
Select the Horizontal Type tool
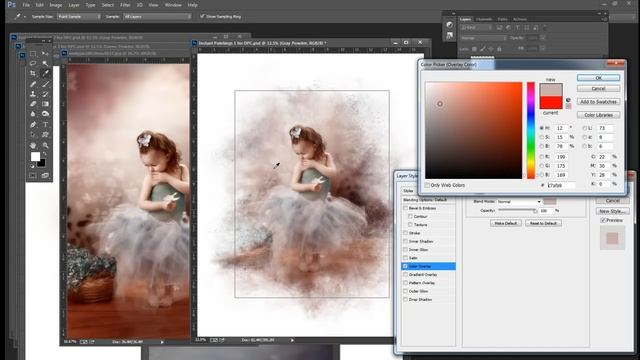(45, 124)
